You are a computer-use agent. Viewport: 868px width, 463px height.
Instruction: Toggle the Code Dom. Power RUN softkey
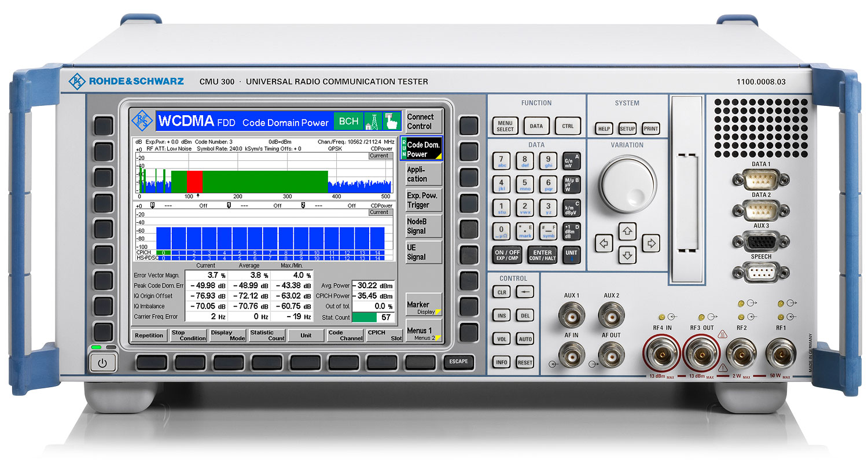(x=422, y=149)
